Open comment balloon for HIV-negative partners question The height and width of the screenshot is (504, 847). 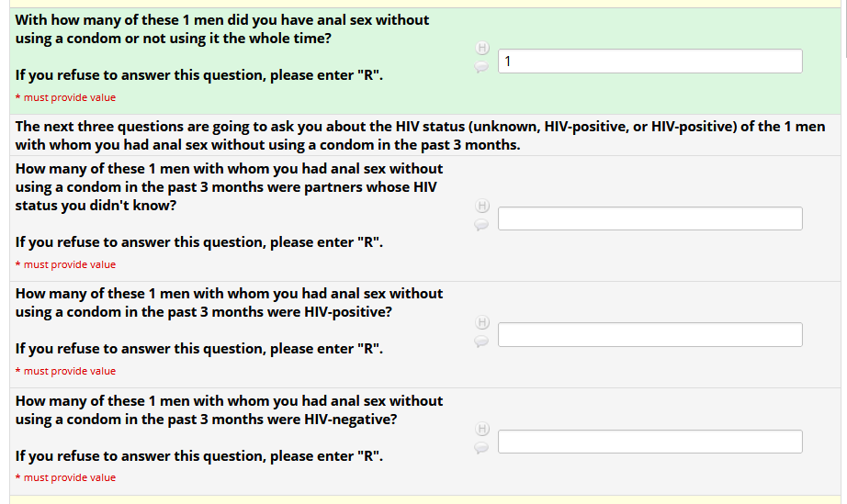[x=481, y=447]
